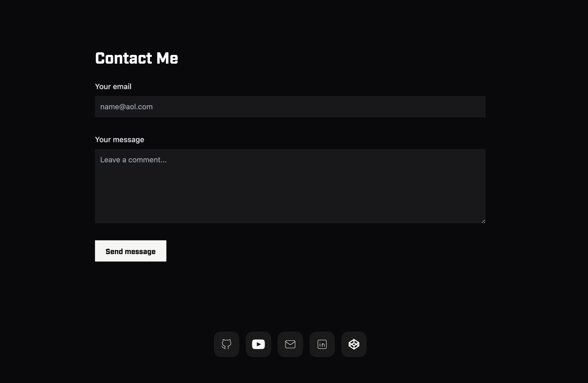Click the envelope mail icon

coord(290,344)
